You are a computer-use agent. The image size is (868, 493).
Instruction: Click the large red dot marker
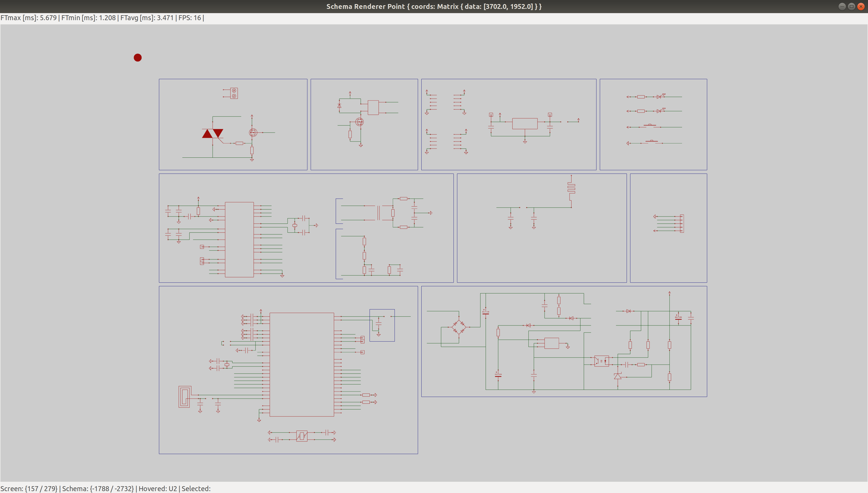pyautogui.click(x=137, y=58)
